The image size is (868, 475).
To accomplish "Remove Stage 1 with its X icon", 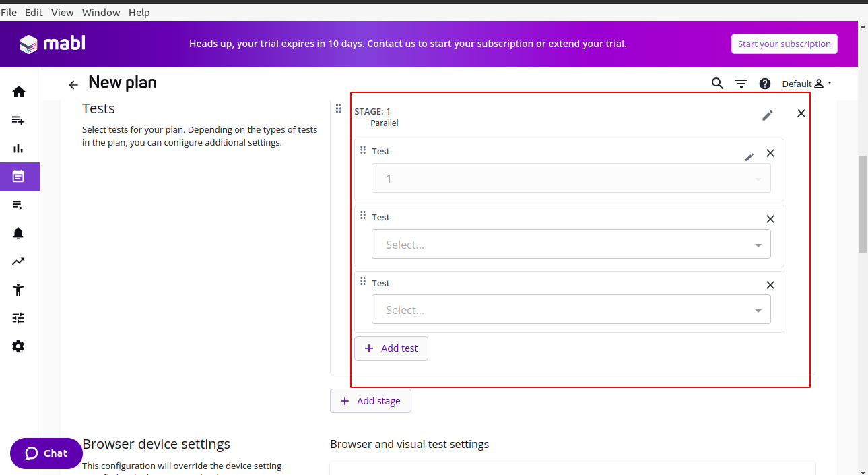I will (x=801, y=113).
